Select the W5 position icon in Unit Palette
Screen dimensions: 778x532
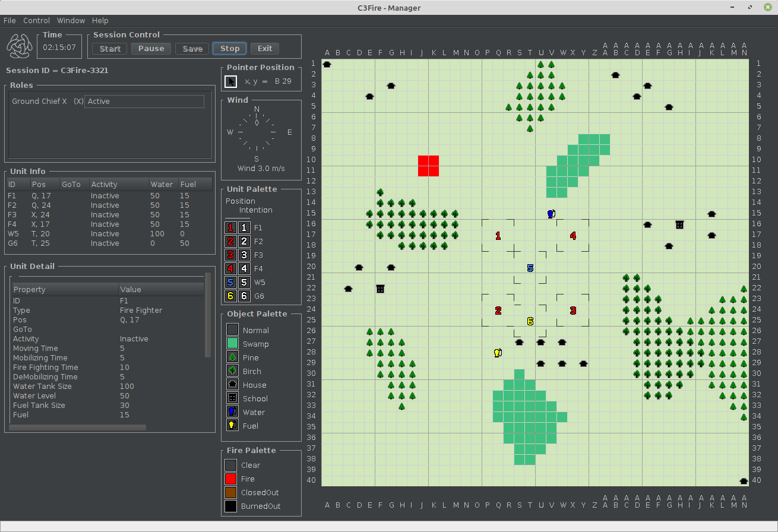pyautogui.click(x=230, y=282)
